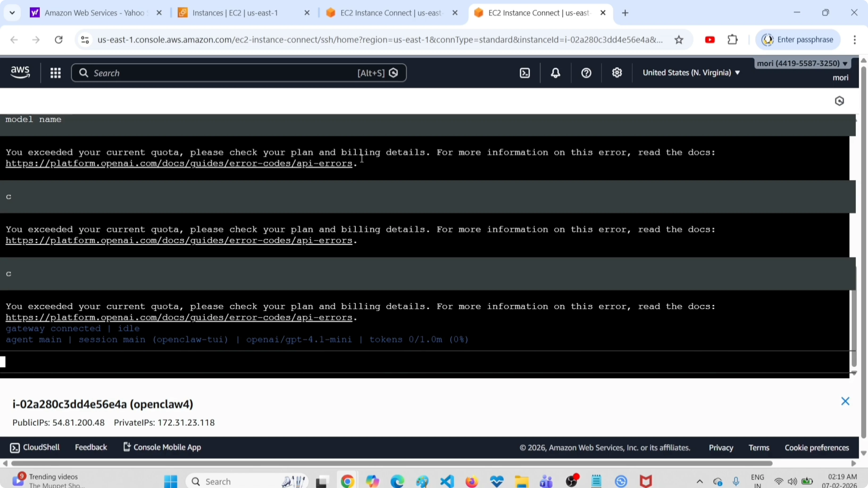Launch OBS Studio from the taskbar
The height and width of the screenshot is (488, 868).
[x=572, y=481]
